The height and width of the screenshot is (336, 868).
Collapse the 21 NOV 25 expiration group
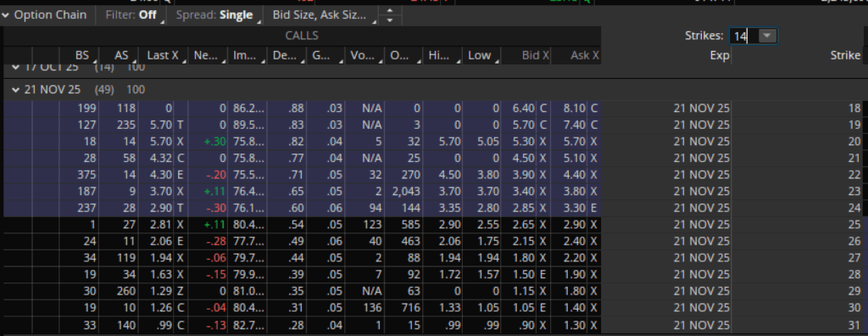(16, 89)
